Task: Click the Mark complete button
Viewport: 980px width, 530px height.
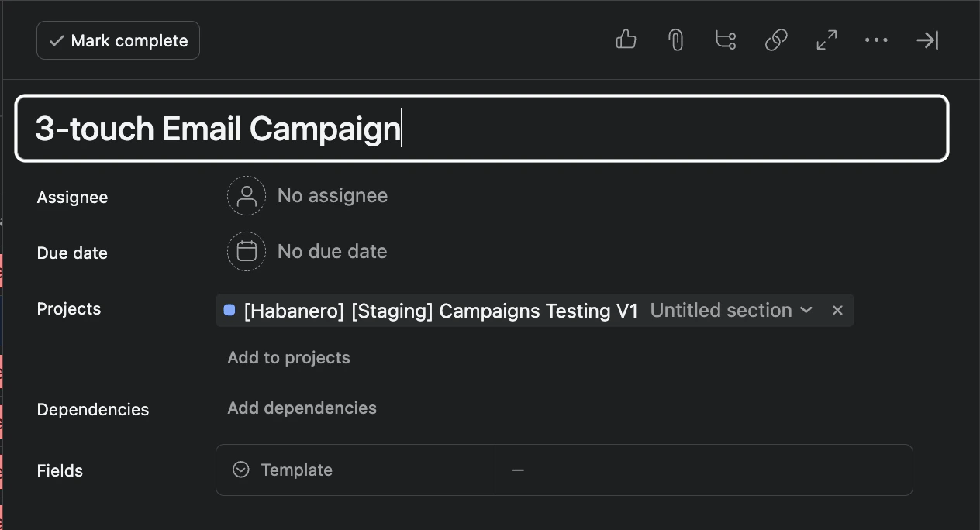Action: 118,41
